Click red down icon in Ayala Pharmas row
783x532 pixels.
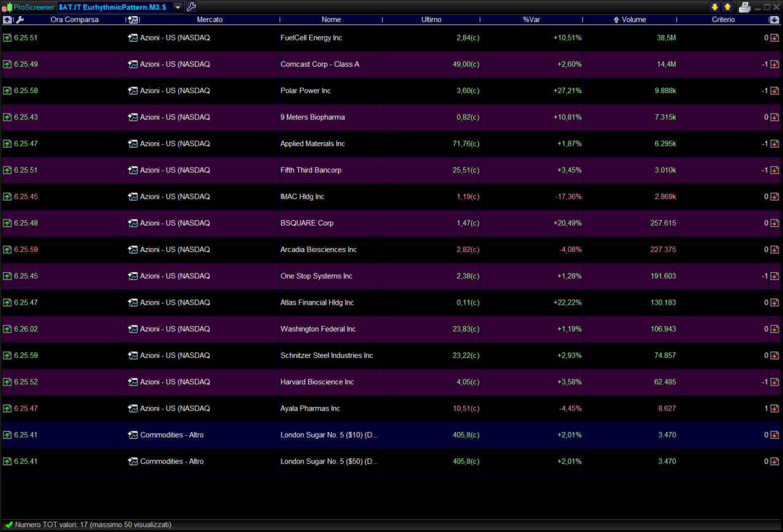coord(774,408)
